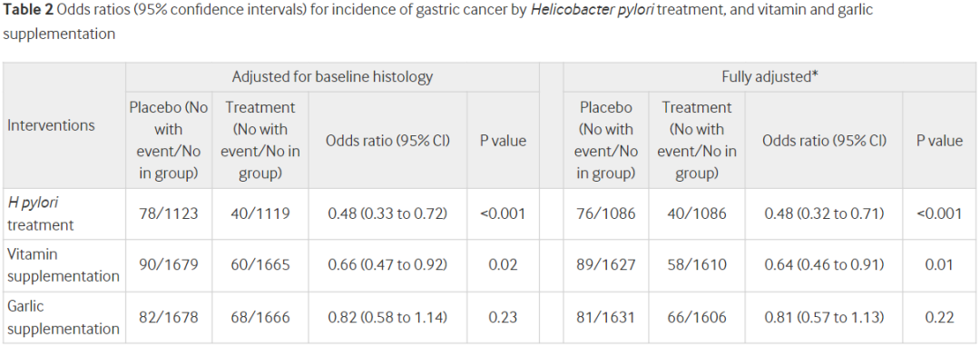Screen dimensions: 980x347
Task: Click cell value 66/1606
Action: (x=698, y=318)
